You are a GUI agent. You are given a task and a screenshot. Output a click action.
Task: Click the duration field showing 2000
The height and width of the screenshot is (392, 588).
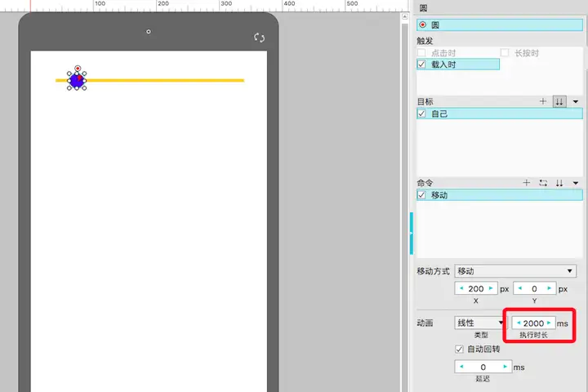coord(533,323)
